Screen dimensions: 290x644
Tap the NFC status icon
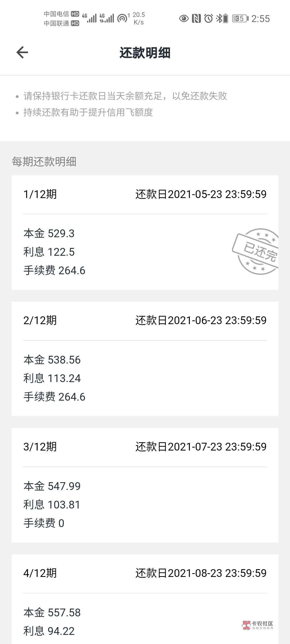tap(196, 19)
